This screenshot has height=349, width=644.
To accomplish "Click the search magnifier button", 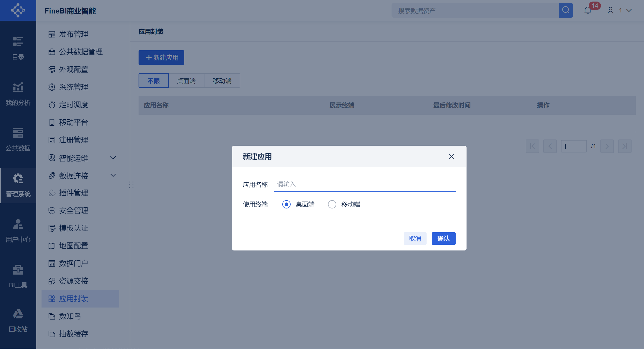I will tap(566, 10).
